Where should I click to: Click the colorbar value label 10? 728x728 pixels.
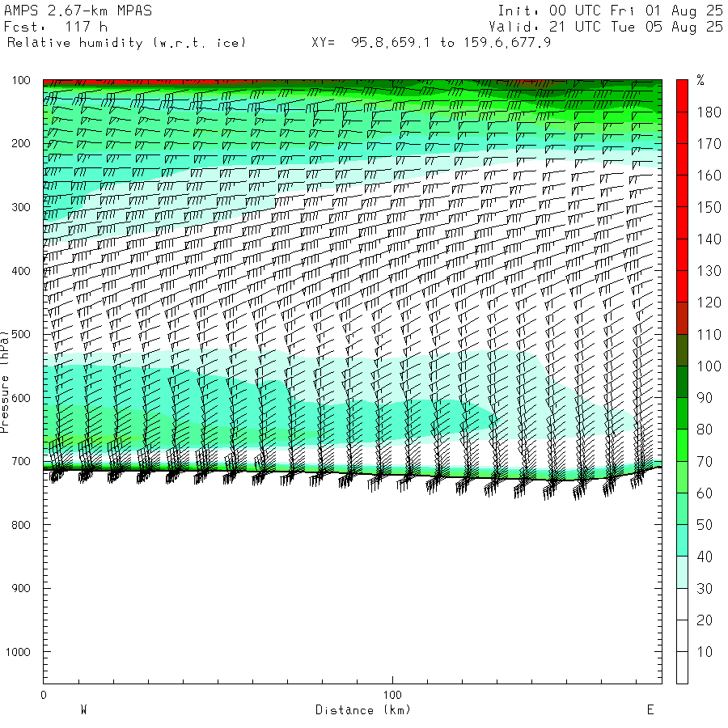pos(705,652)
